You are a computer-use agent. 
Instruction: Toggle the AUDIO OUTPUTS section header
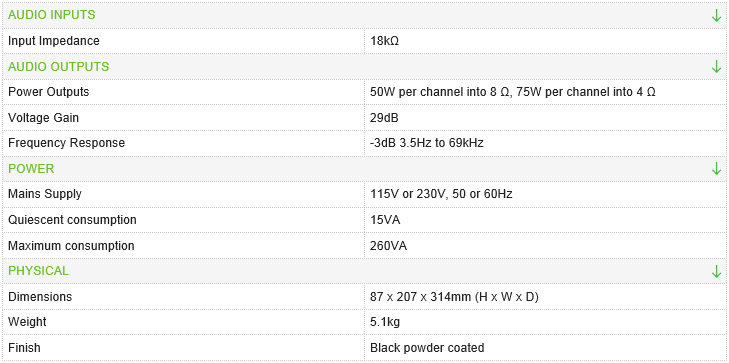(x=364, y=66)
